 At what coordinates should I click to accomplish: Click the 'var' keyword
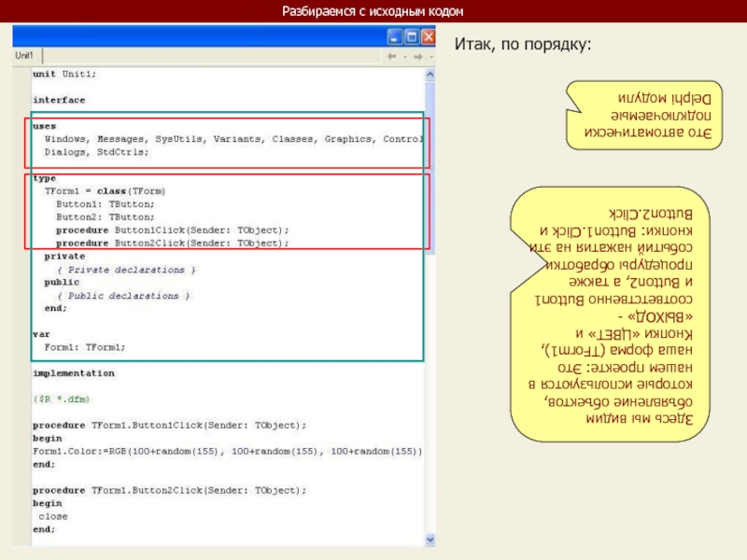pyautogui.click(x=41, y=334)
